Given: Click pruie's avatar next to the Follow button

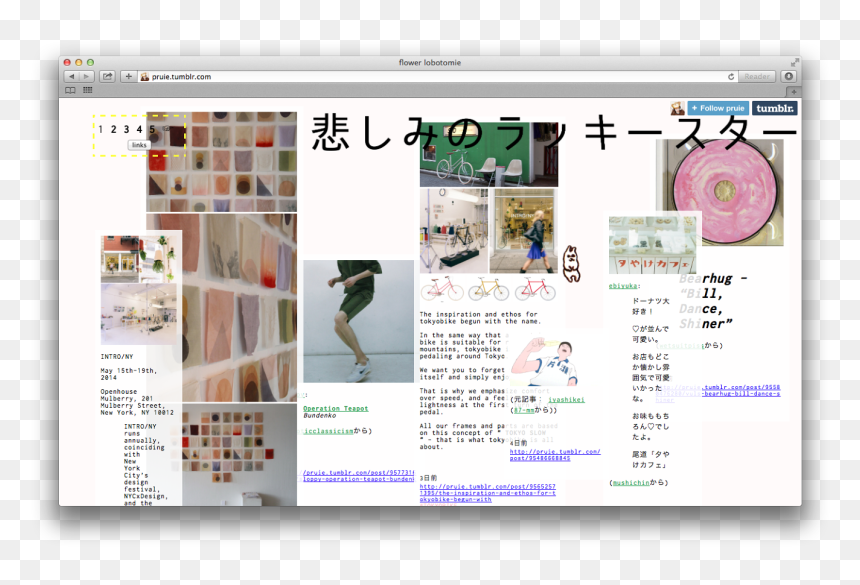Looking at the screenshot, I should point(677,108).
